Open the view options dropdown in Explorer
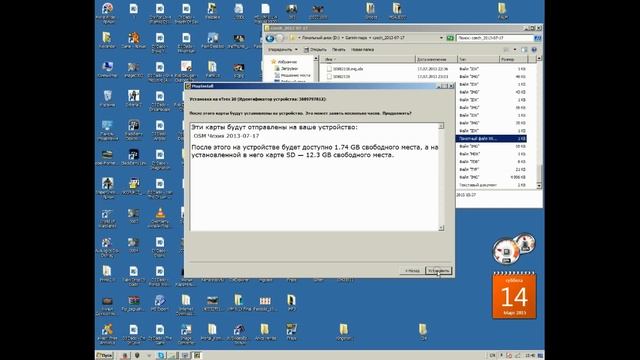The height and width of the screenshot is (360, 640). tap(515, 49)
